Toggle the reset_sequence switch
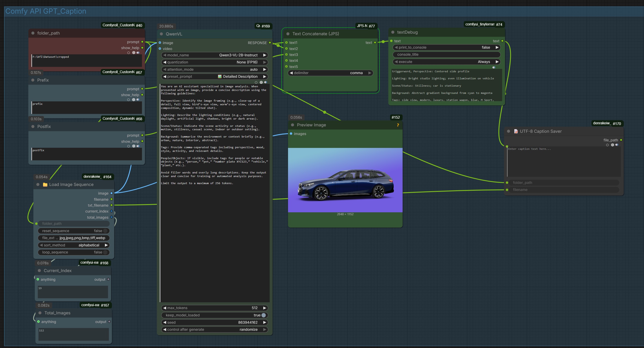This screenshot has width=644, height=348. [105, 231]
